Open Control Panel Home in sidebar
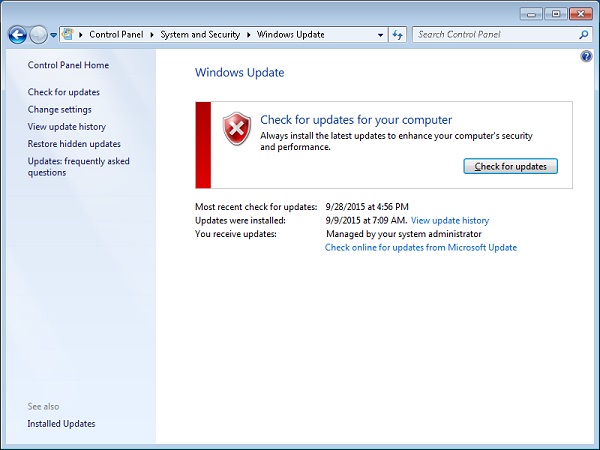The height and width of the screenshot is (450, 600). [68, 65]
